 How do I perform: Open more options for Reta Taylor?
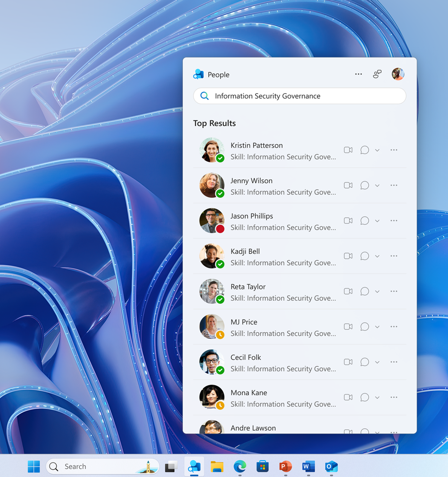[394, 291]
